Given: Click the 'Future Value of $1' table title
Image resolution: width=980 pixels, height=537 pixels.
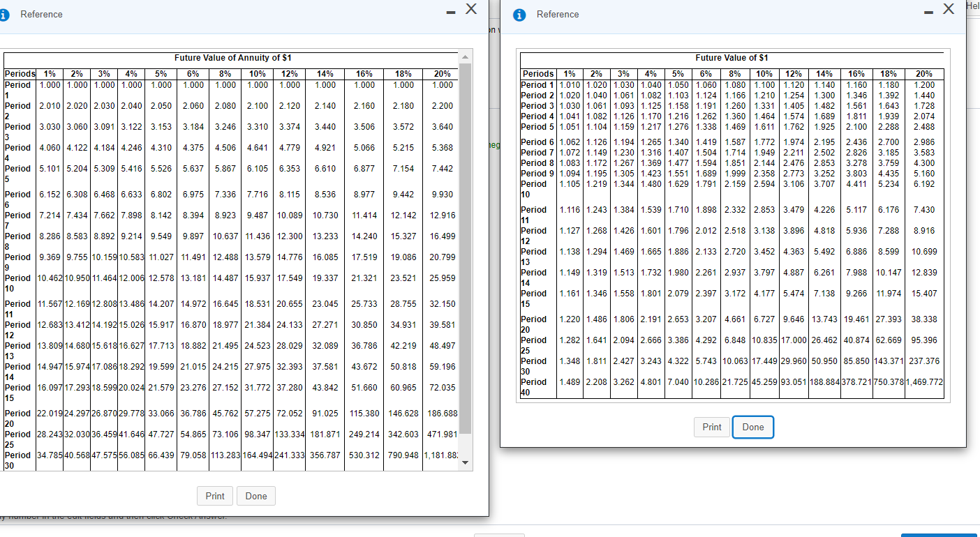Looking at the screenshot, I should [732, 58].
